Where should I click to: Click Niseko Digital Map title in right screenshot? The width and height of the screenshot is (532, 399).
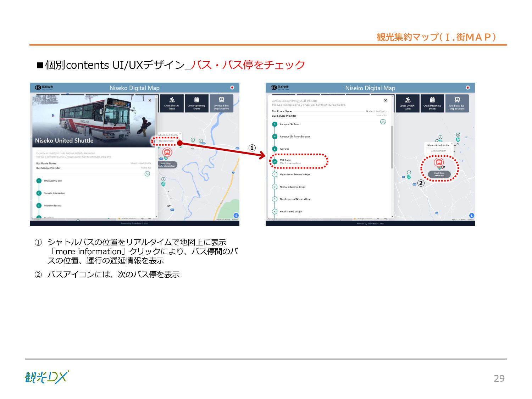[x=370, y=88]
